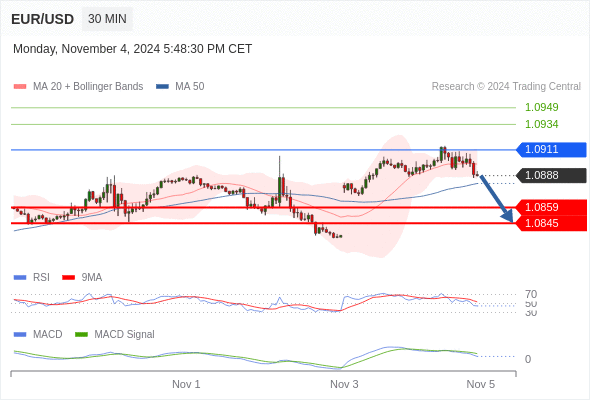Click the MACD Signal green legend swatch
This screenshot has height=400, width=590.
(x=81, y=335)
